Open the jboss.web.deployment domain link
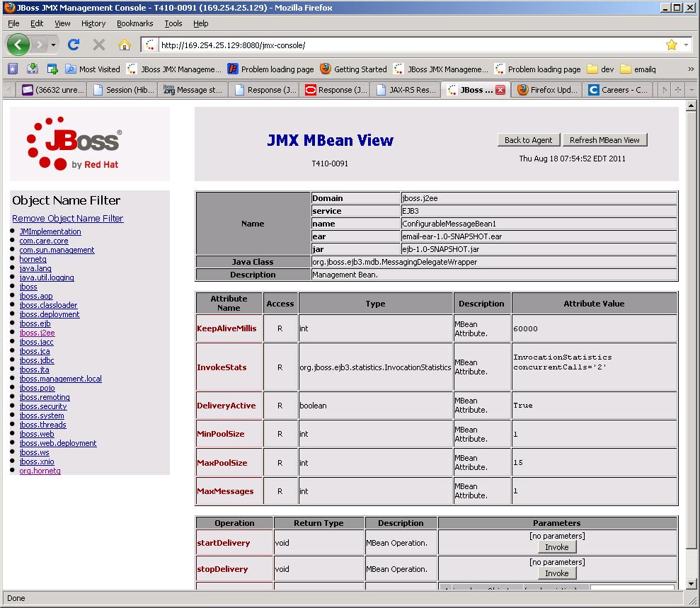Screen dimensions: 700x608 [x=57, y=443]
